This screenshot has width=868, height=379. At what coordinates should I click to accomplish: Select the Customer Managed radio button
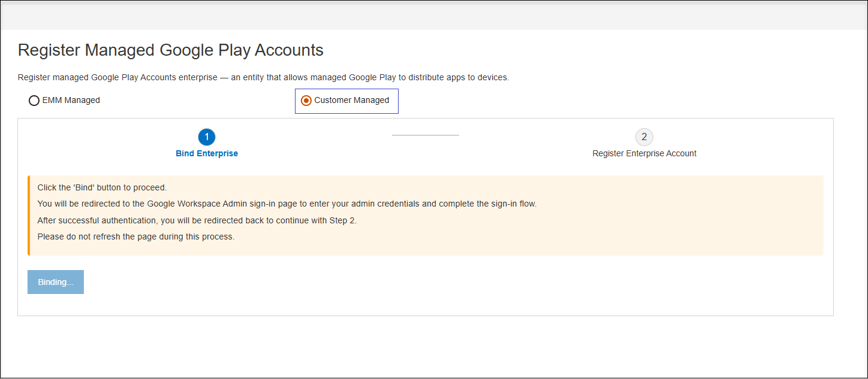306,101
